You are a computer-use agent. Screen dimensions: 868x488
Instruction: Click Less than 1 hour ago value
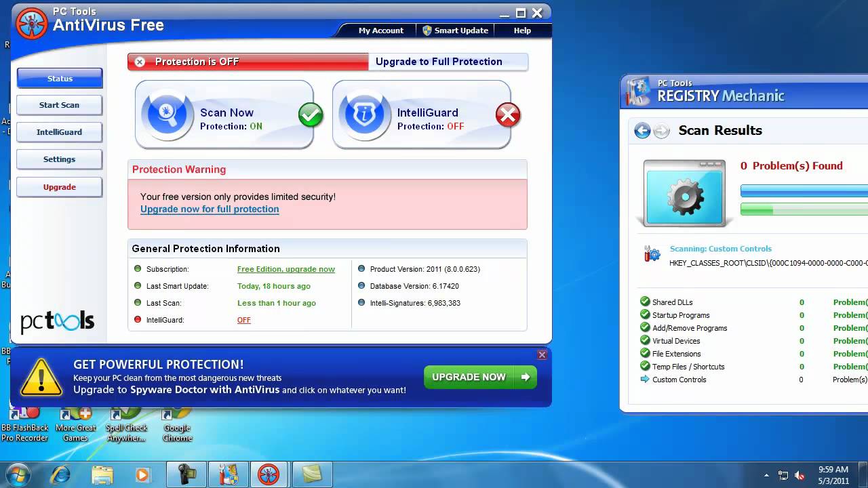(x=277, y=303)
